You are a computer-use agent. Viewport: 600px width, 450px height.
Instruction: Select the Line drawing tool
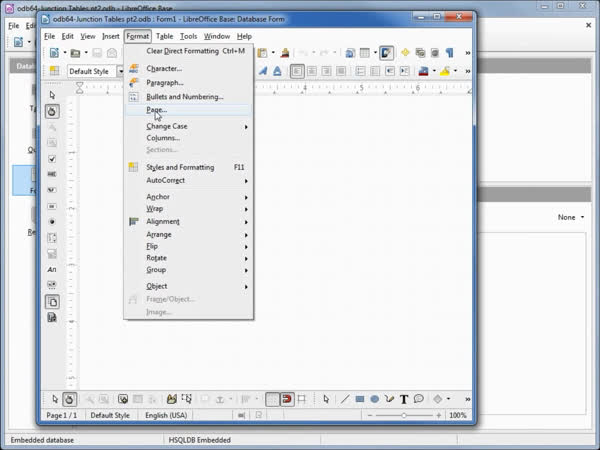point(345,399)
